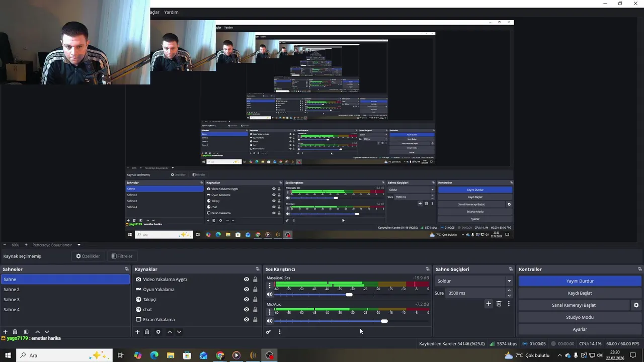Viewport: 644px width, 362px height.
Task: Open Ses Karıştırıcı bottom three-dot menu
Action: (280, 332)
